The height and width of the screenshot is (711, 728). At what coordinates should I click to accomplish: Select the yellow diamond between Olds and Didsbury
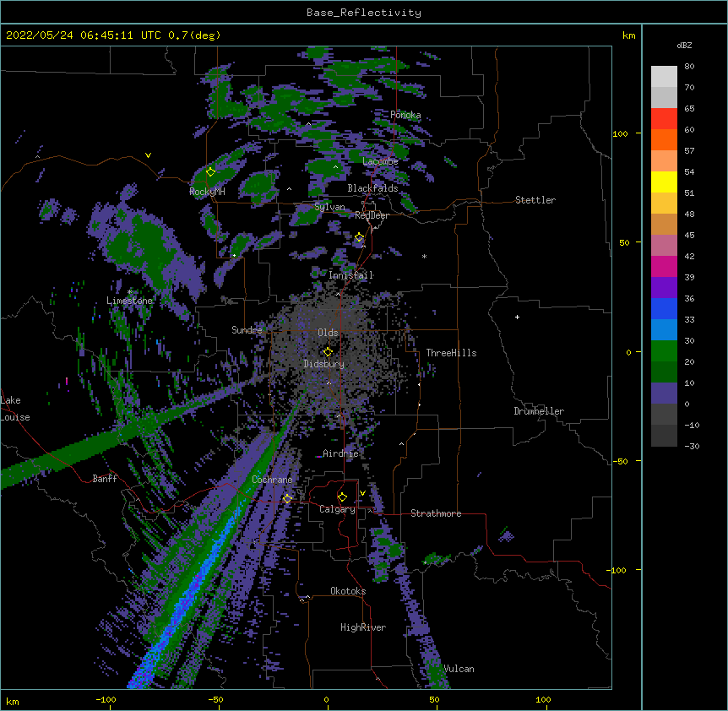pyautogui.click(x=328, y=352)
